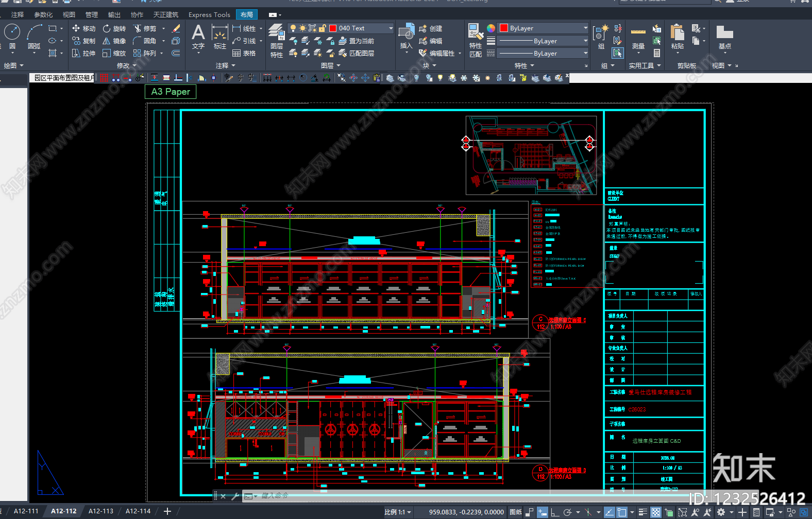The width and height of the screenshot is (812, 519).
Task: Click the Mirror (镜像) tool
Action: point(114,41)
